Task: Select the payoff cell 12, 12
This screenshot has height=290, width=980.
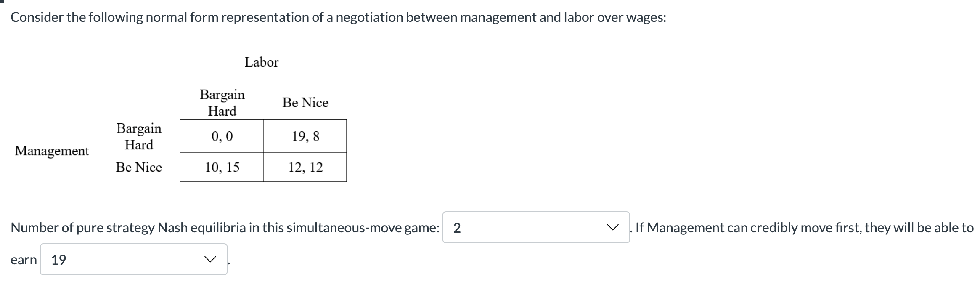Action: 305,168
